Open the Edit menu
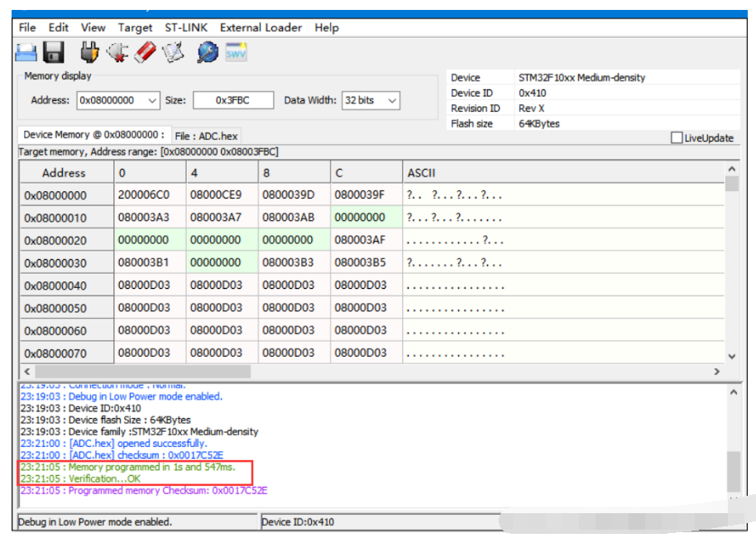756x538 pixels. (x=59, y=27)
